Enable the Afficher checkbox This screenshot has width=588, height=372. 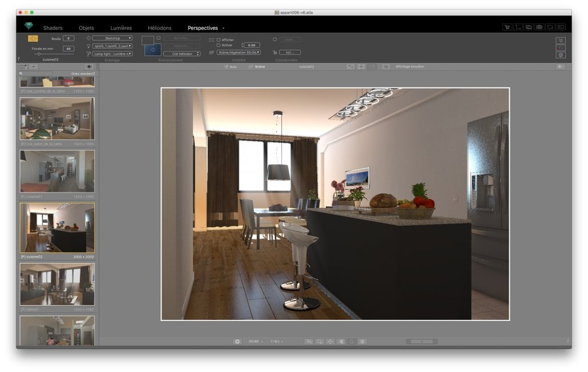pyautogui.click(x=218, y=40)
